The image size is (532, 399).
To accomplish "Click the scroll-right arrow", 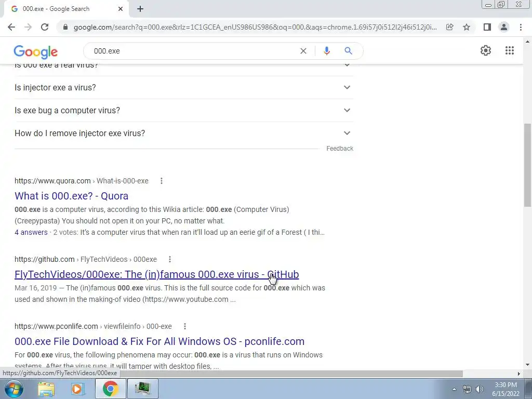I will coord(519,374).
